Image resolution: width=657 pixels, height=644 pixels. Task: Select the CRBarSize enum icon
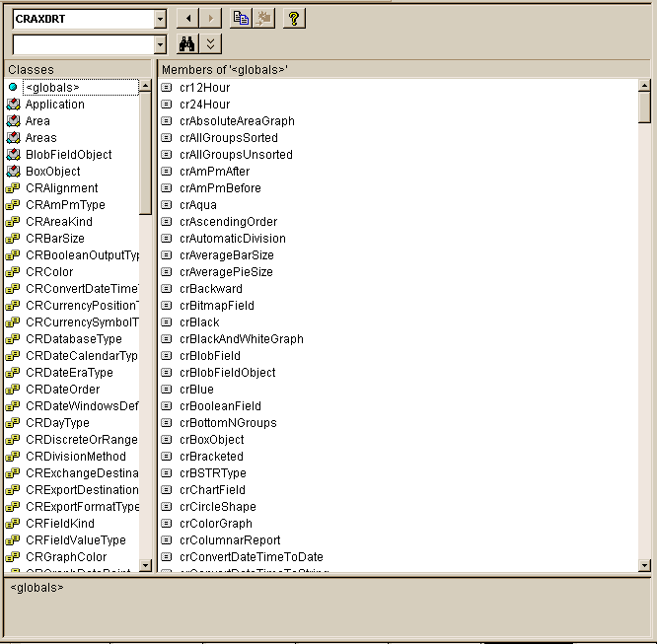(13, 239)
